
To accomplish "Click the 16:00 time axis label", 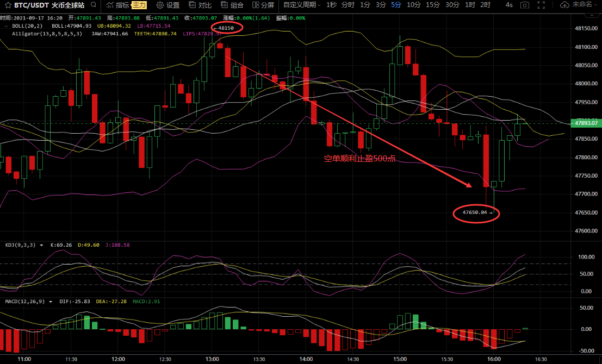I will 494,360.
